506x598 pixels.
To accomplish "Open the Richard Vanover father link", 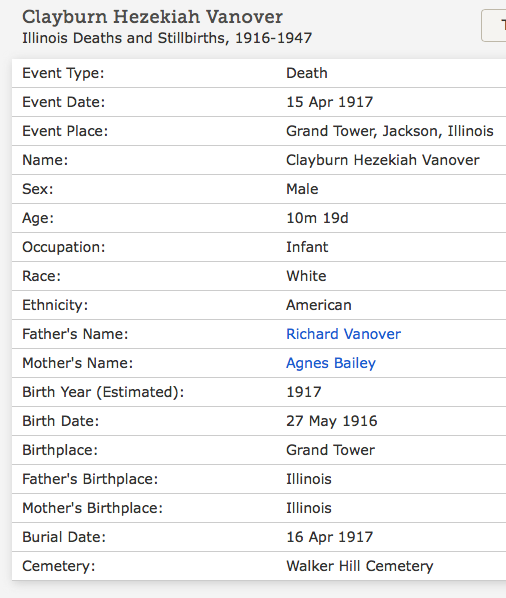I will coord(343,334).
